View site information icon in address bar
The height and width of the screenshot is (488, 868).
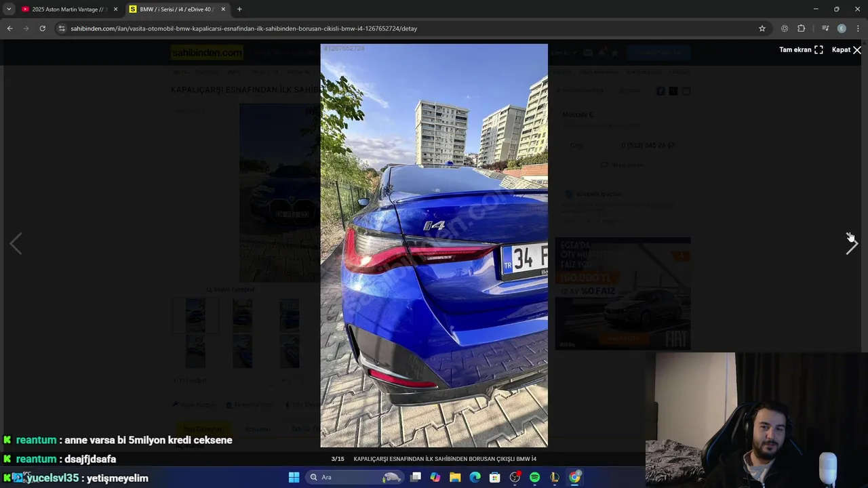click(62, 28)
